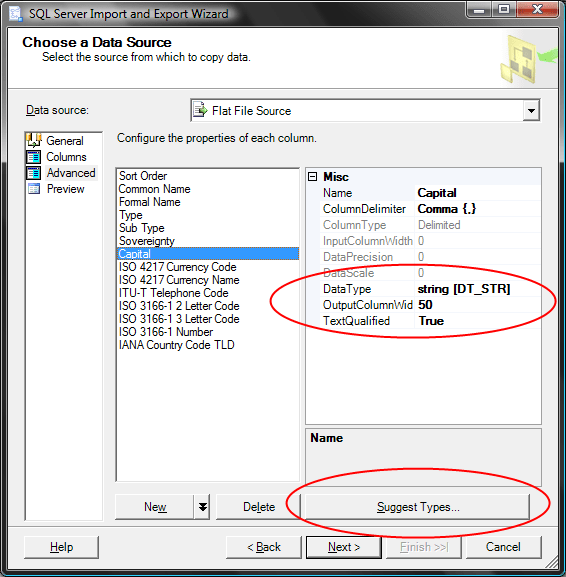Select ISO 4217 Currency Code column
Screen dimensions: 566x577
[x=208, y=267]
